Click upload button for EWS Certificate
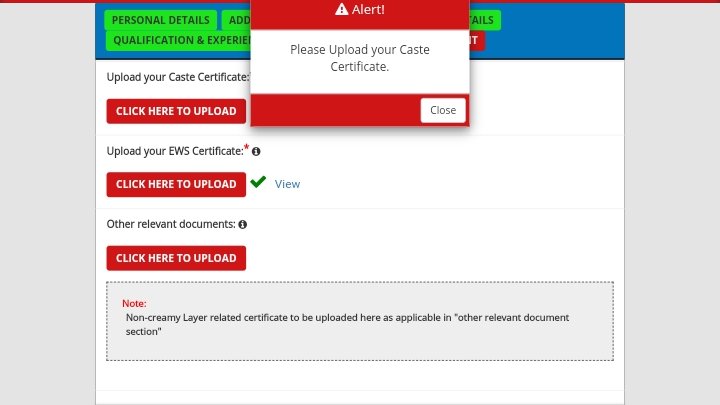Image resolution: width=720 pixels, height=405 pixels. 176,184
